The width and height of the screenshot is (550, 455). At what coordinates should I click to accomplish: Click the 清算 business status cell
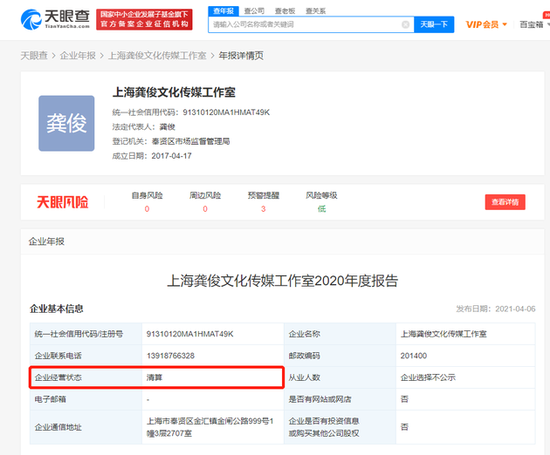pos(213,377)
